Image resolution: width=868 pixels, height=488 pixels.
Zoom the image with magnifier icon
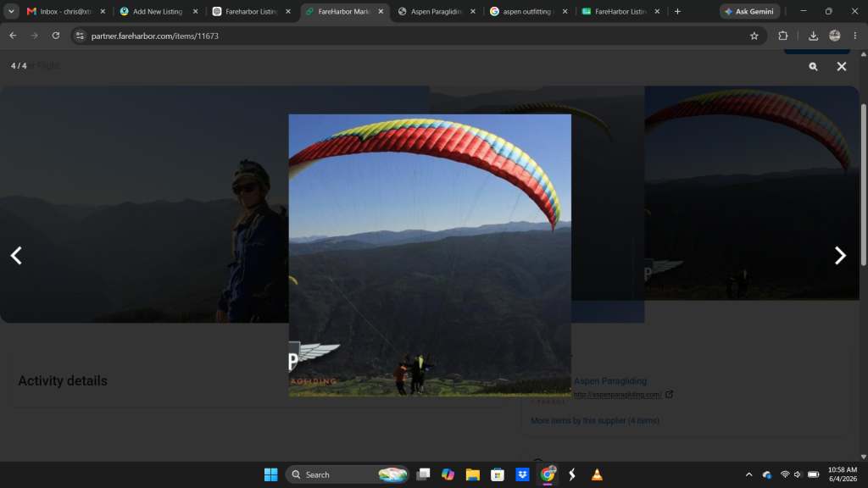813,66
